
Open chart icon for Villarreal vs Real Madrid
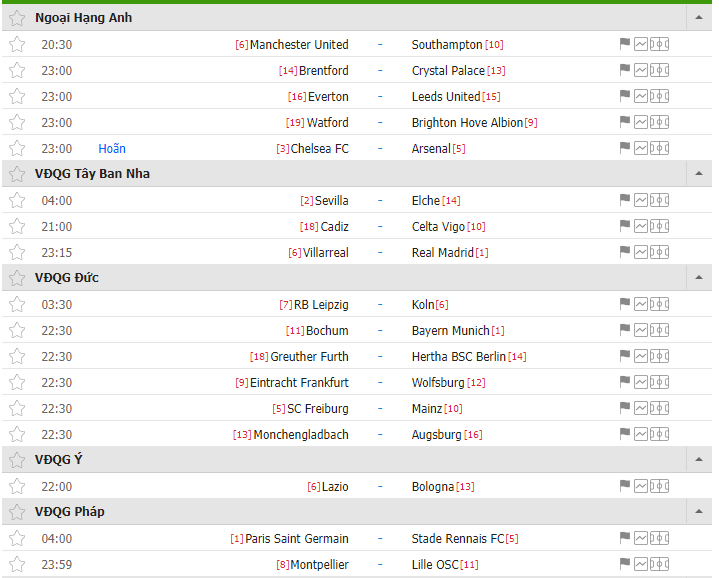[x=641, y=252]
